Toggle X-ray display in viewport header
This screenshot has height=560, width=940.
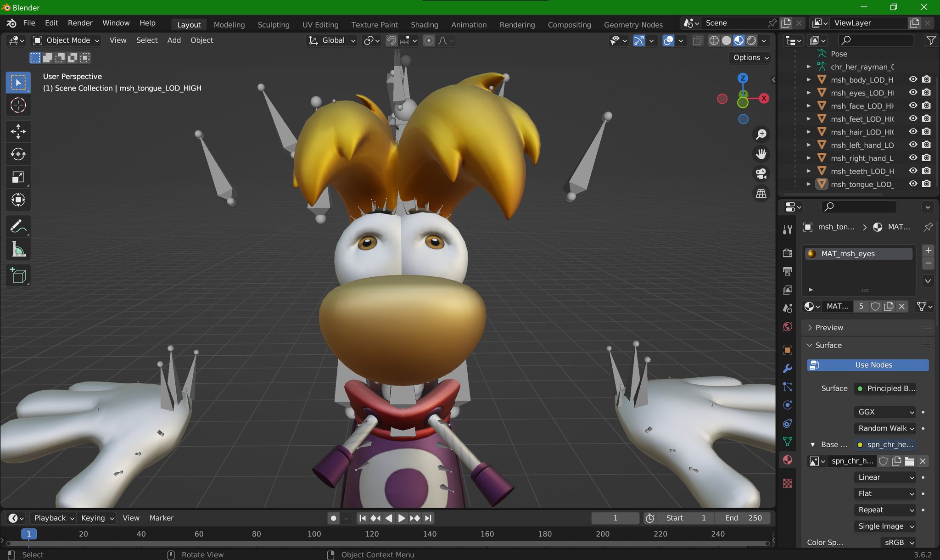(697, 40)
